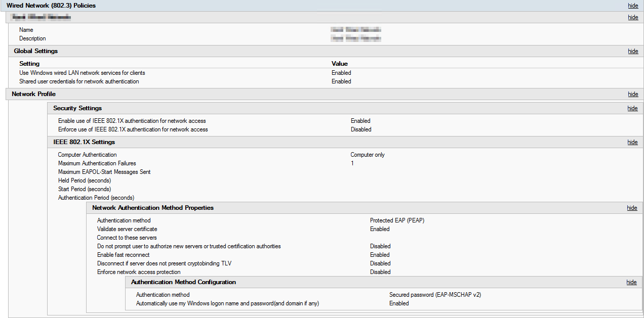Select the IEEE 802.1X Settings heading

point(84,142)
